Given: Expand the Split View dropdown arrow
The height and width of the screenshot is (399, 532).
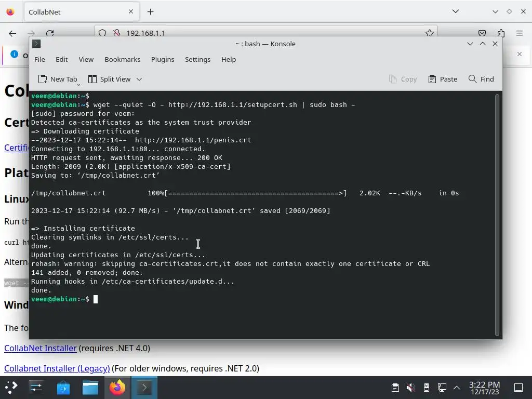Looking at the screenshot, I should tap(139, 79).
